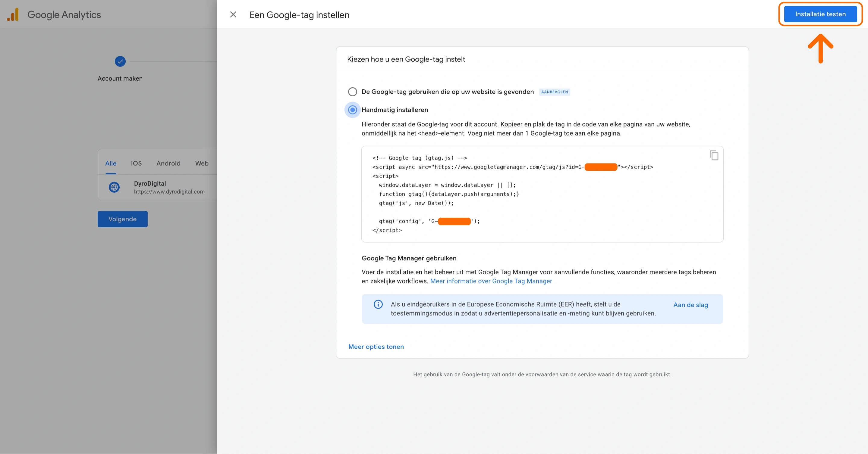
Task: Copy the Google tag code snippet
Action: 714,155
